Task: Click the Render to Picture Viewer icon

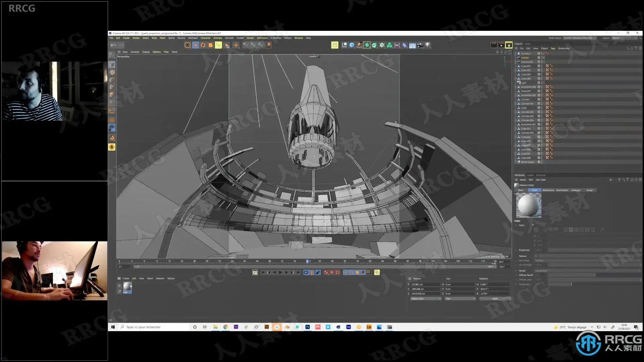Action: click(x=501, y=45)
